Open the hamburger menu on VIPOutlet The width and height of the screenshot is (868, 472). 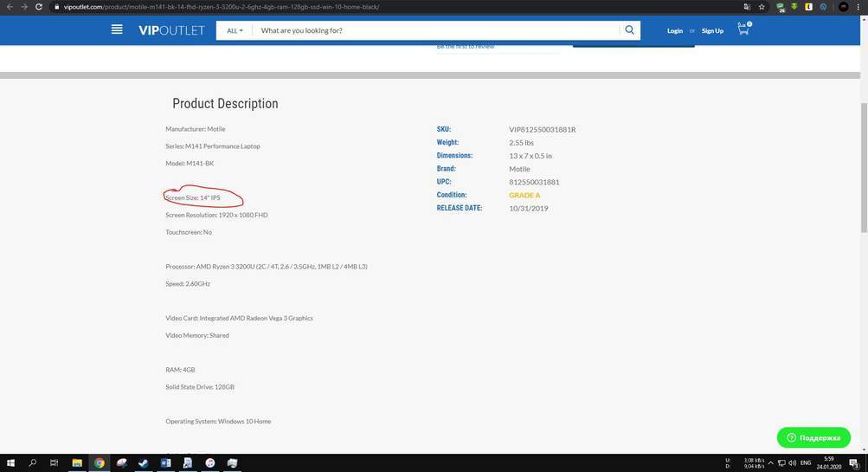click(x=117, y=30)
